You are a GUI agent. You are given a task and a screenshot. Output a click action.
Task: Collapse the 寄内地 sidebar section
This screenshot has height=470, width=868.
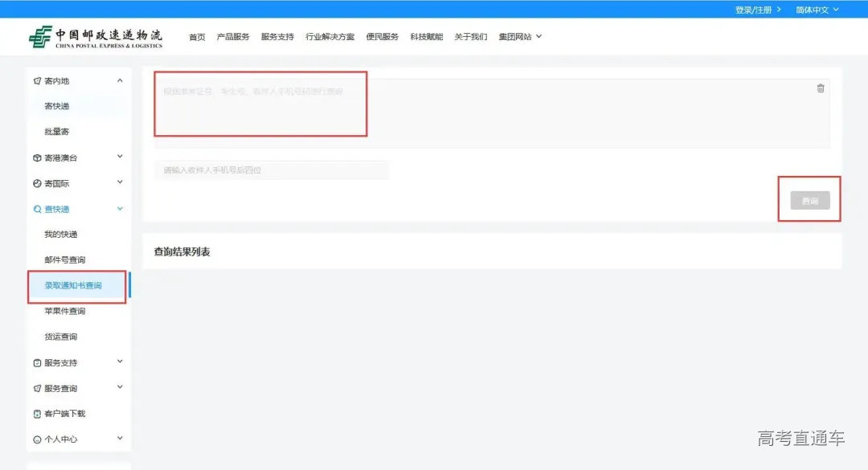tap(120, 80)
